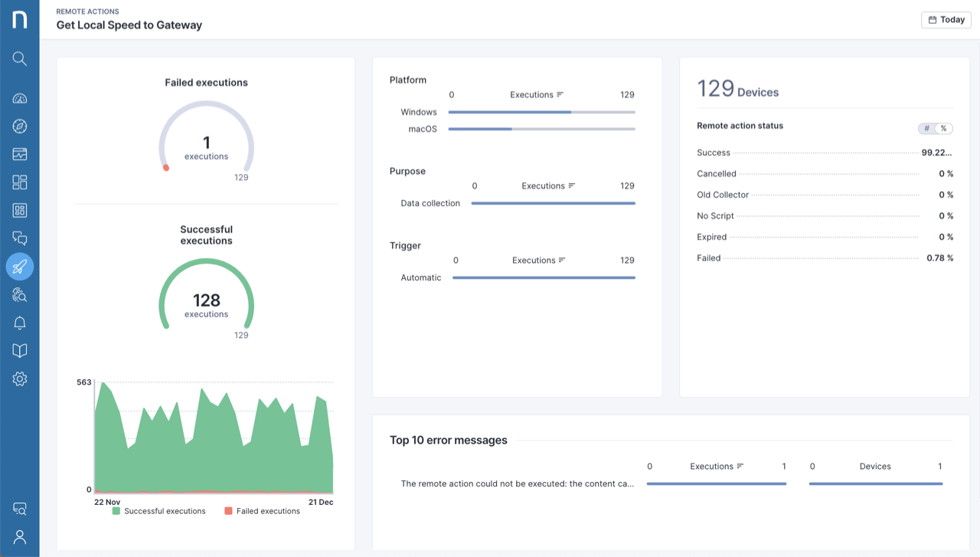Open the campaigns chat bubble icon in sidebar

coord(20,238)
